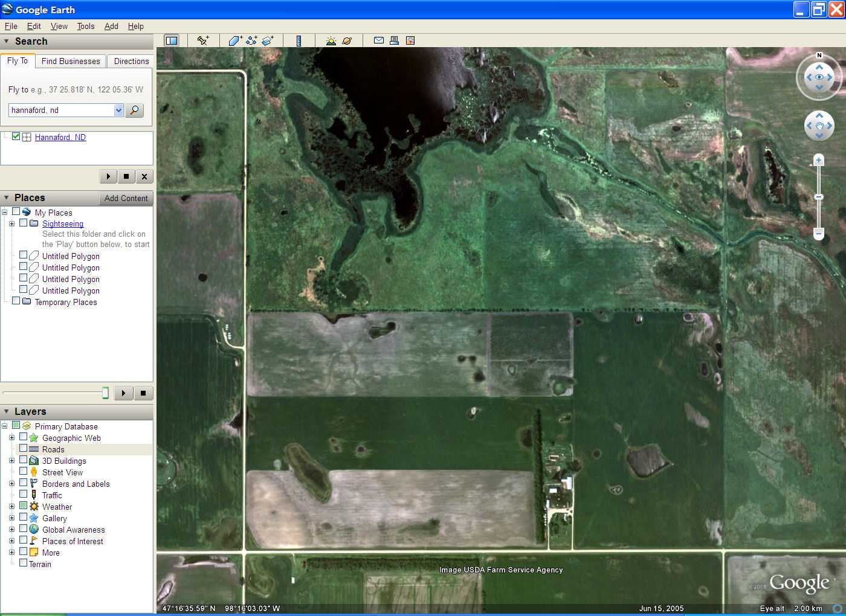The width and height of the screenshot is (846, 616).
Task: Click the Look joystick eye control
Action: (x=819, y=77)
